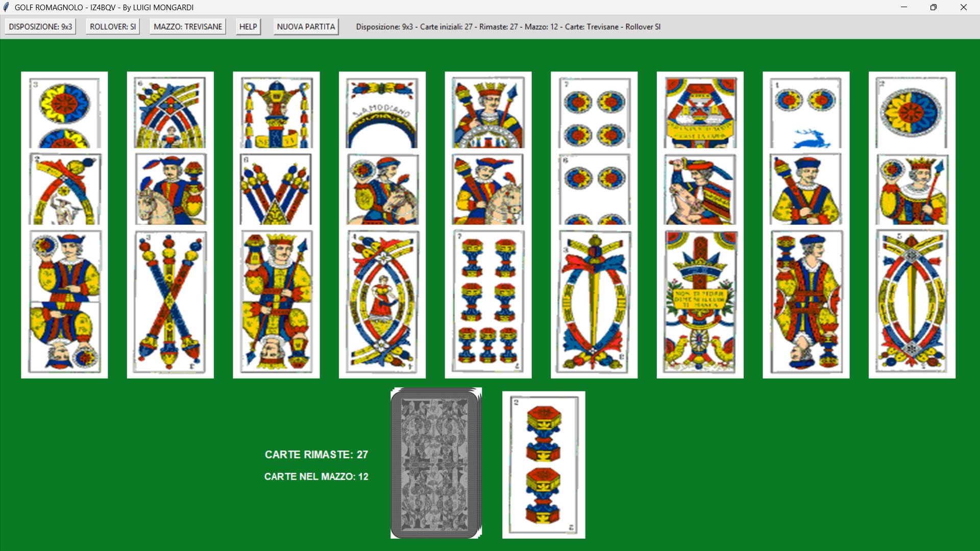Image resolution: width=980 pixels, height=551 pixels.
Task: Click the CARTE RIMASTE: 27 label
Action: [316, 455]
